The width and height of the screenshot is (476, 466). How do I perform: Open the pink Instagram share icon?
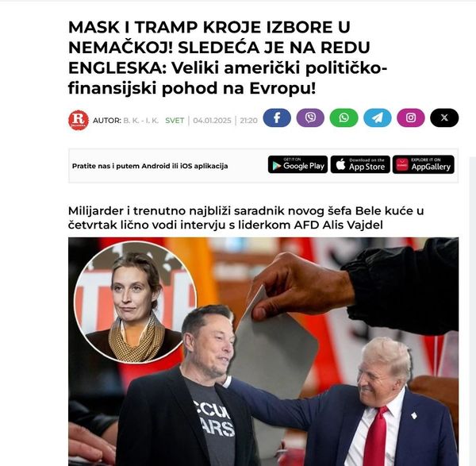(x=411, y=117)
